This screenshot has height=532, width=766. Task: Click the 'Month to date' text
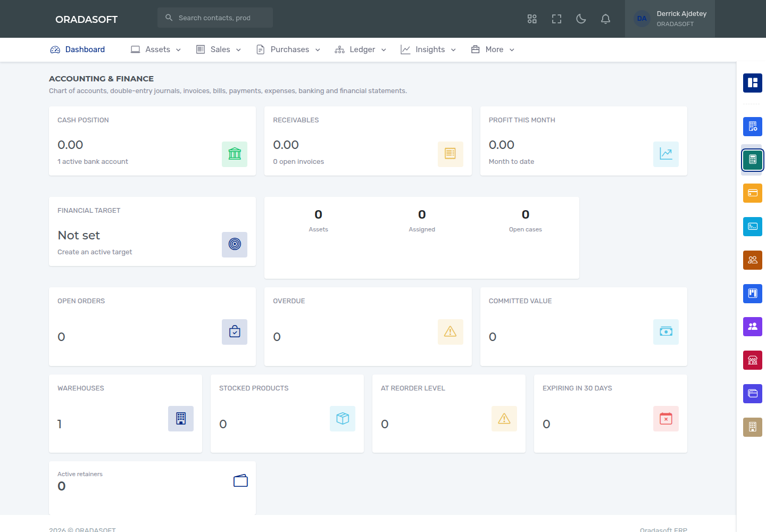[511, 162]
